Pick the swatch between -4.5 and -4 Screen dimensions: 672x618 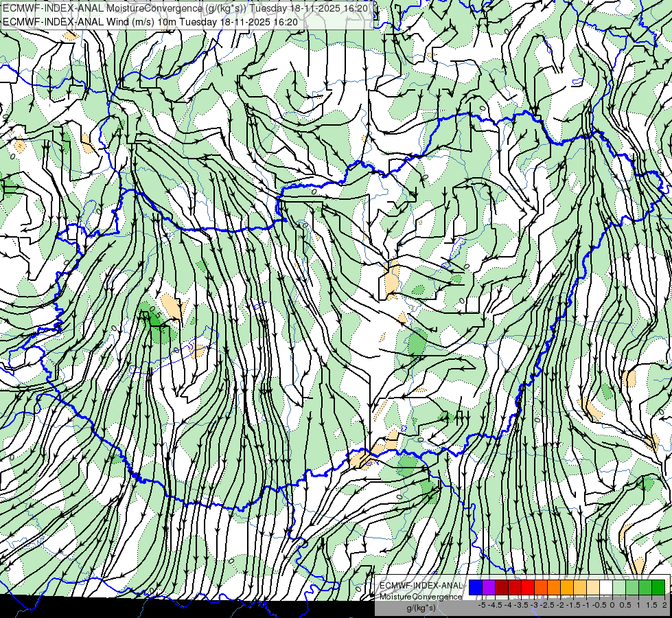tap(502, 588)
